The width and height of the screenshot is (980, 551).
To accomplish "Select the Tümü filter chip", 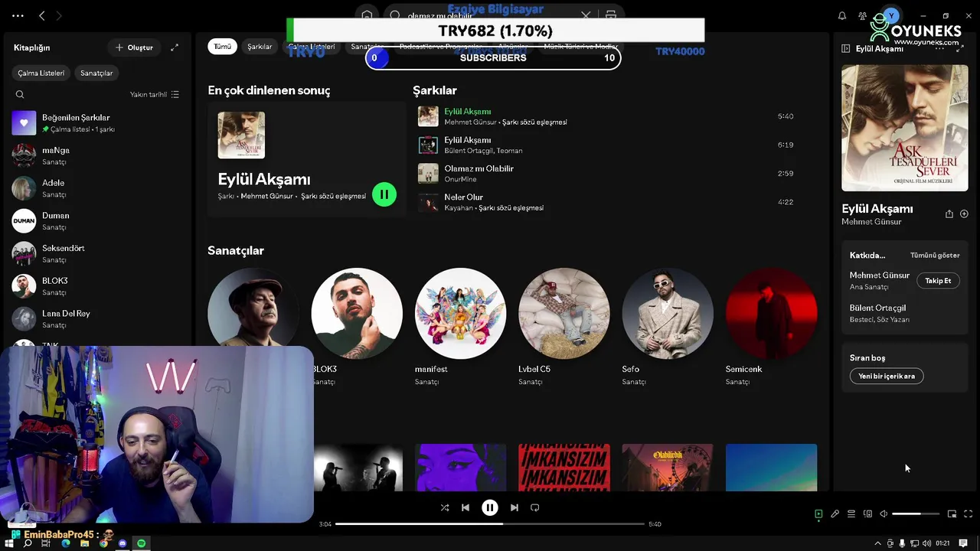I will coord(222,47).
